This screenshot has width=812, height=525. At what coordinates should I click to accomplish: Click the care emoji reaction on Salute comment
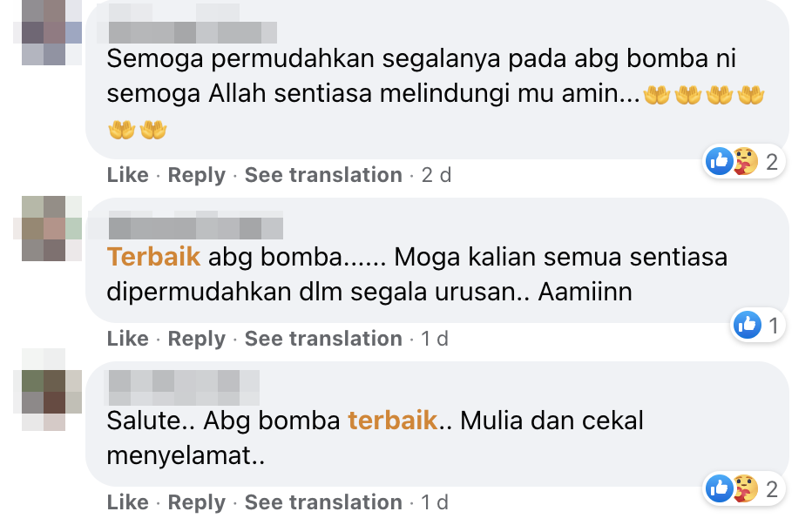pyautogui.click(x=745, y=488)
